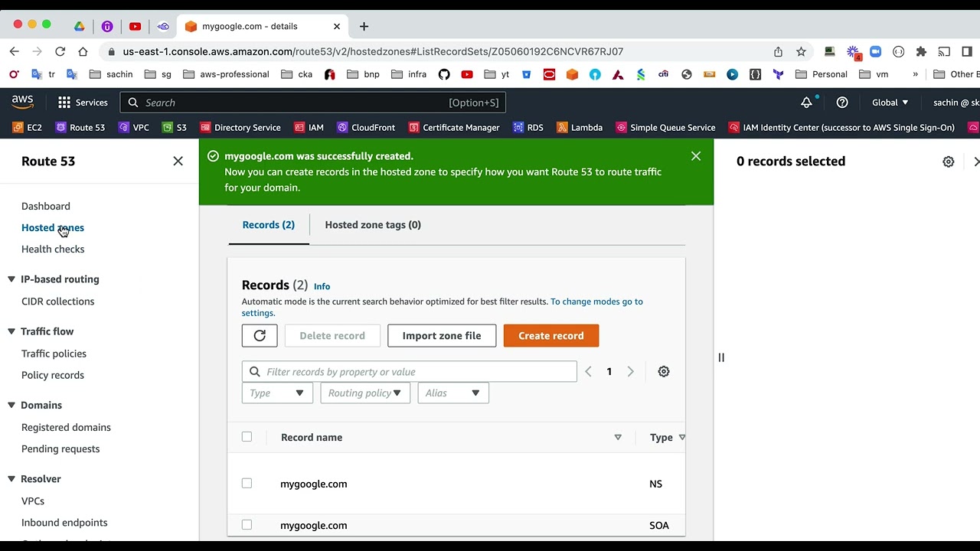Open Hosted zones in the sidebar
The image size is (980, 551).
click(x=53, y=227)
